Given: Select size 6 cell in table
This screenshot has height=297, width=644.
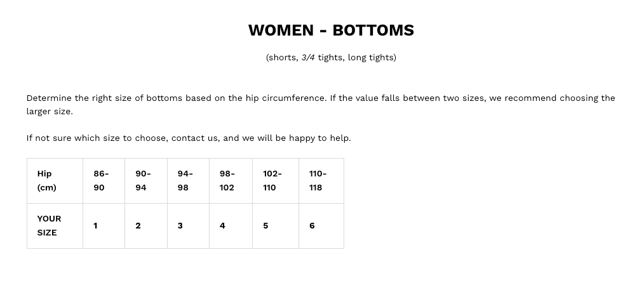Looking at the screenshot, I should pos(321,226).
